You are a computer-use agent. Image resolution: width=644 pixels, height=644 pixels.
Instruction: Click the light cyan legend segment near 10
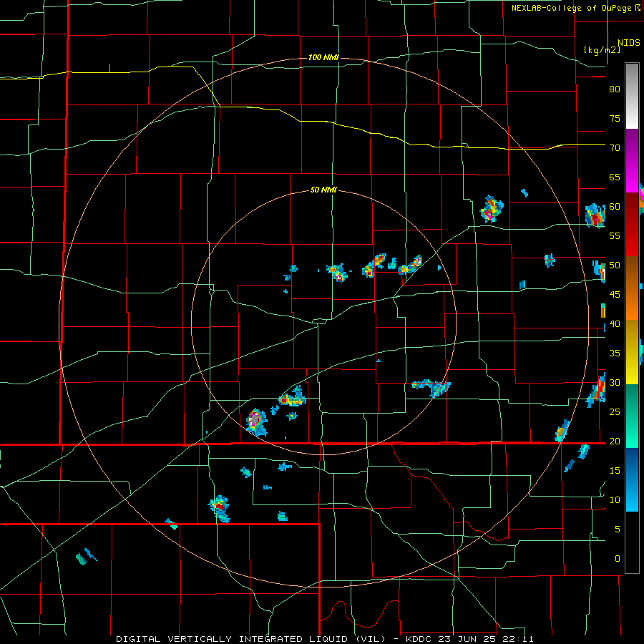coord(632,495)
